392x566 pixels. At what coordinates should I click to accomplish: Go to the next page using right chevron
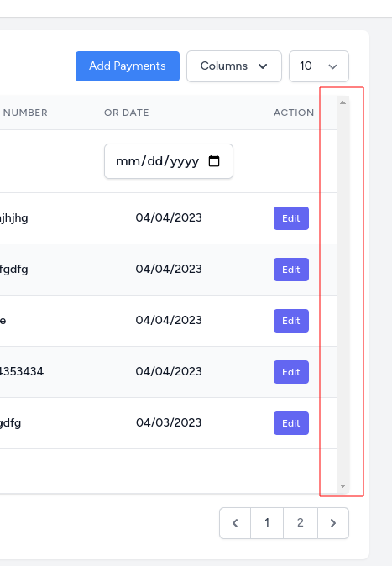pos(333,523)
